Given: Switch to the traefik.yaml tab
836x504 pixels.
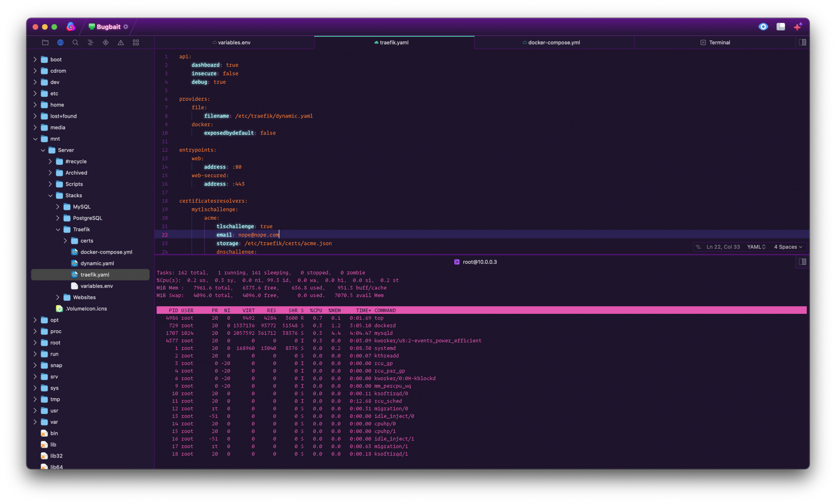Looking at the screenshot, I should click(x=394, y=43).
